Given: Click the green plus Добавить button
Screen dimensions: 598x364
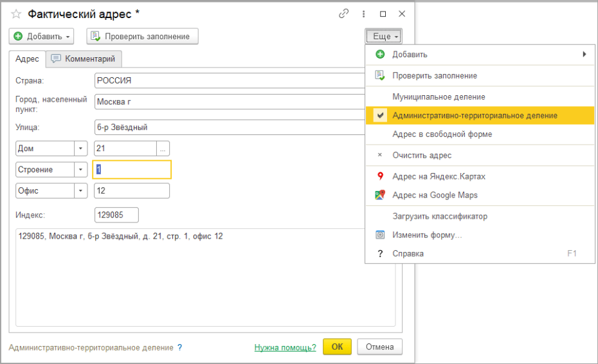Looking at the screenshot, I should pos(41,36).
